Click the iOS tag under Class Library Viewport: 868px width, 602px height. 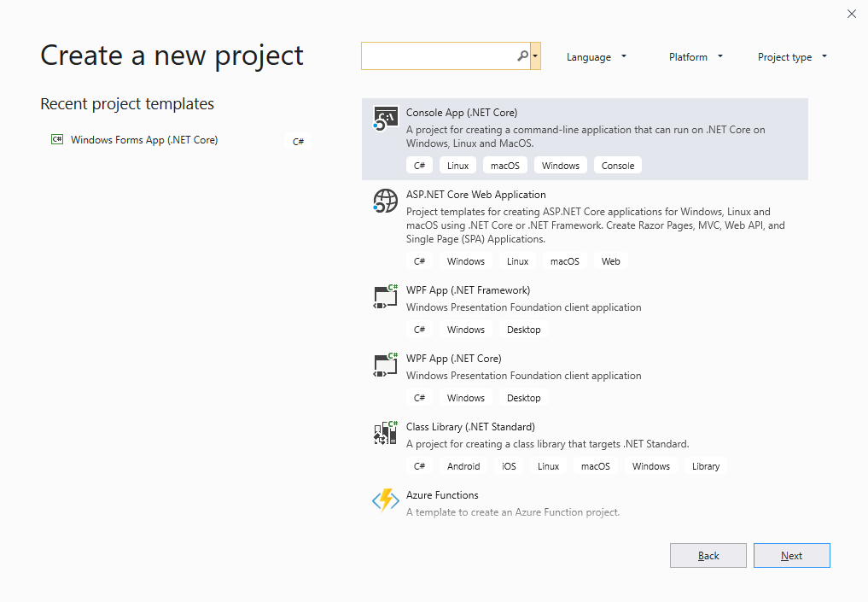click(x=509, y=466)
